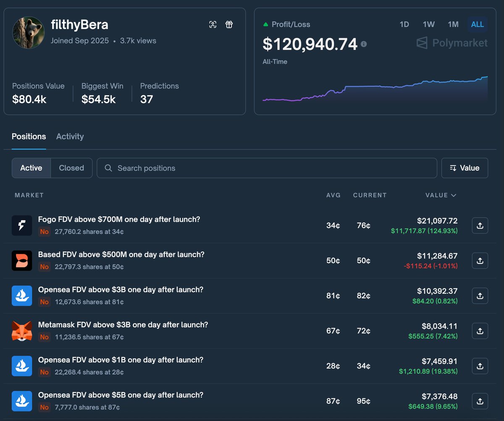This screenshot has height=421, width=504.
Task: Open Fogo FDV above $700M market
Action: [119, 219]
